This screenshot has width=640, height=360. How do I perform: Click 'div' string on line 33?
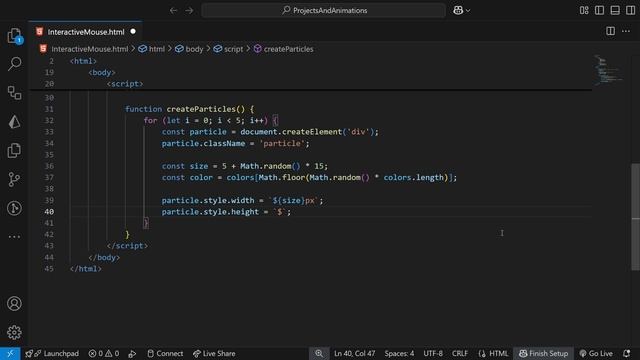pos(358,132)
